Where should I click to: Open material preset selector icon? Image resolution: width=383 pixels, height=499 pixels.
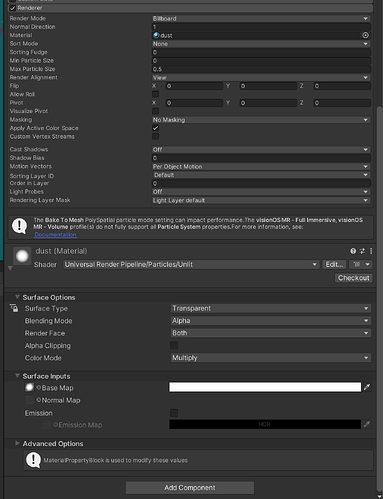click(x=362, y=251)
